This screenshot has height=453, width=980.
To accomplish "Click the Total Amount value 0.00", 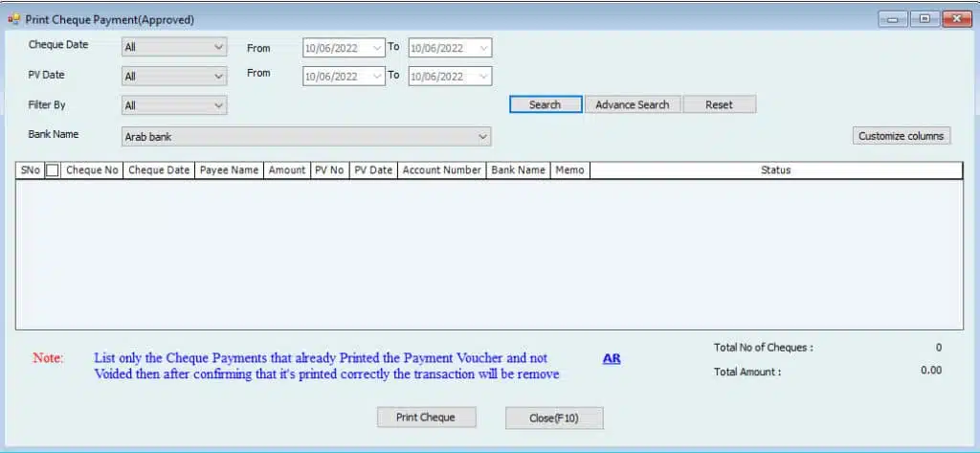I will coord(930,371).
